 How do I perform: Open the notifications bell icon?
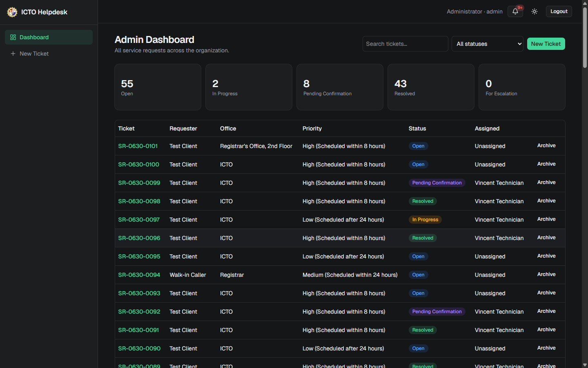[x=515, y=11]
